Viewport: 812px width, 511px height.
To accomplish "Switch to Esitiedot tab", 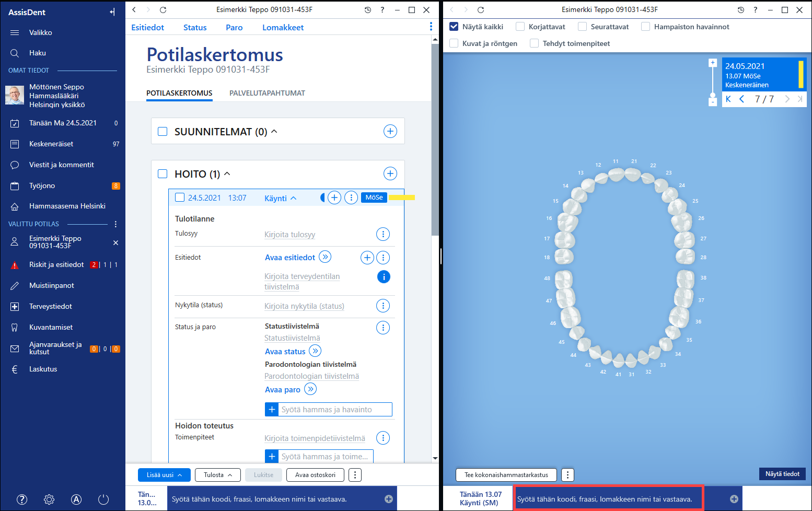I will point(148,28).
